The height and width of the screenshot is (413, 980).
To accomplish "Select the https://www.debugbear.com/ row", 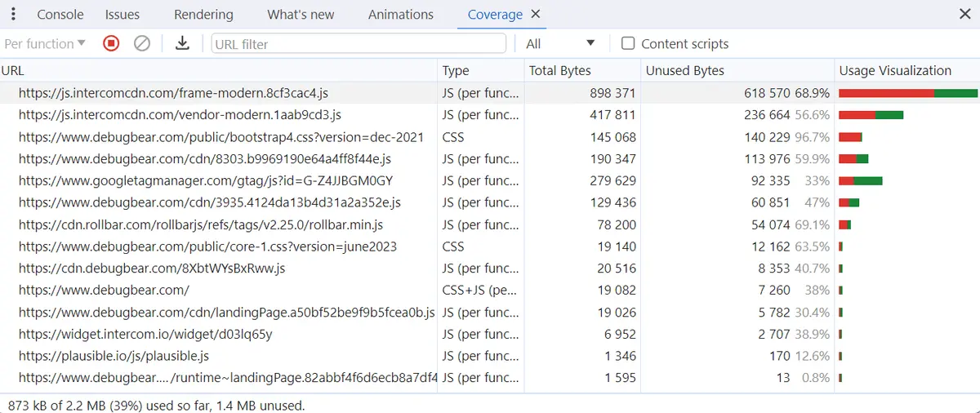I will coord(490,290).
